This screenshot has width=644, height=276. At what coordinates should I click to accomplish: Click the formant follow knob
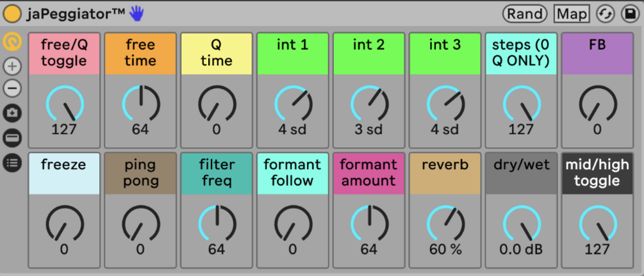pos(293,224)
